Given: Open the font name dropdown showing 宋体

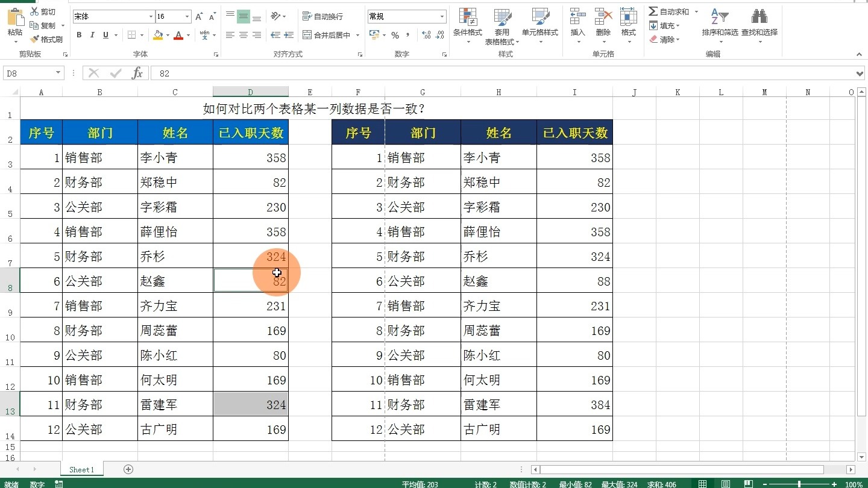Looking at the screenshot, I should click(151, 17).
